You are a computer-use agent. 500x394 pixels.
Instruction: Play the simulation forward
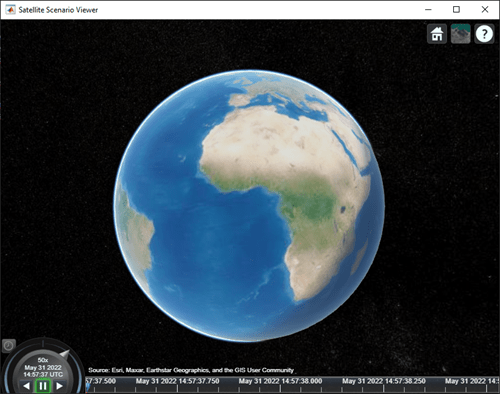point(59,386)
